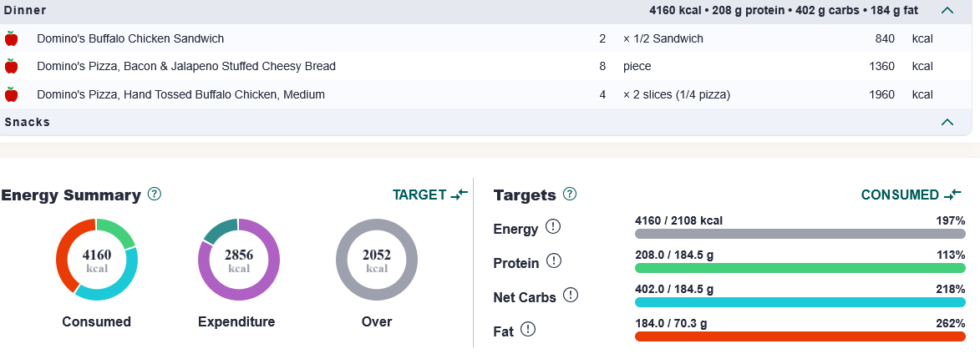This screenshot has height=359, width=980.
Task: Click the Over 2052 kcal donut chart
Action: coord(377,260)
